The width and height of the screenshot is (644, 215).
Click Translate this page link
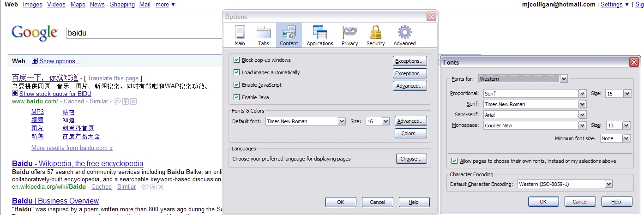coord(113,78)
